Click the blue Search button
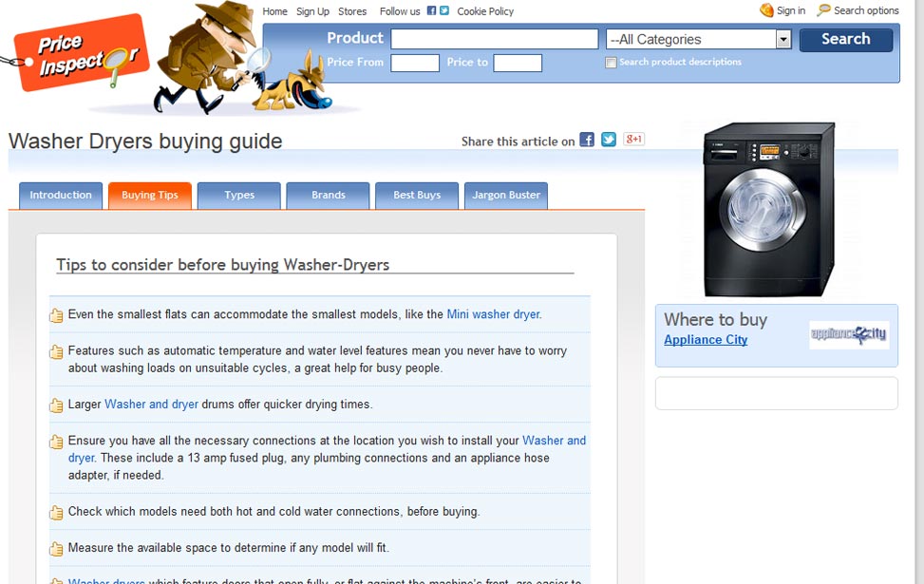The height and width of the screenshot is (584, 924). pos(845,40)
